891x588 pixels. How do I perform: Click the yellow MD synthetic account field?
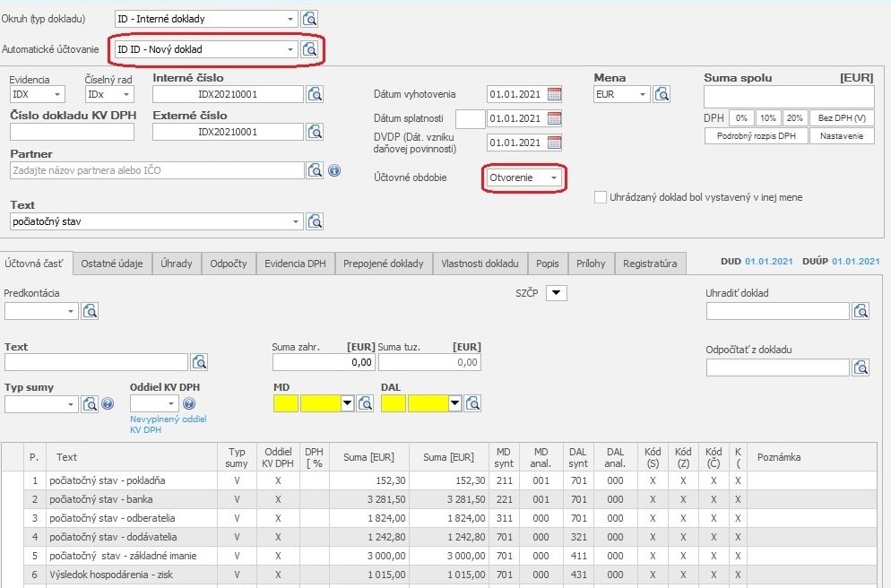(285, 404)
